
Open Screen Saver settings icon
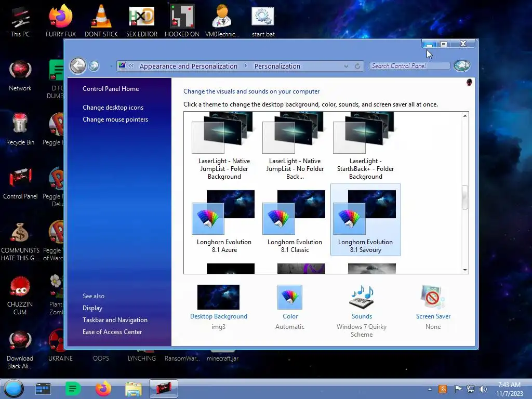pos(433,297)
